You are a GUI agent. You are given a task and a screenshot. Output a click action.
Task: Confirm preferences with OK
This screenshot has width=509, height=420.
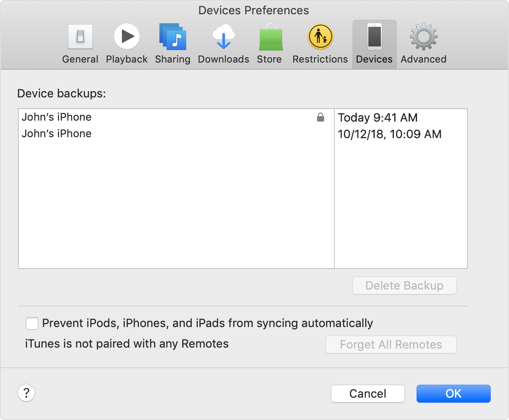pyautogui.click(x=454, y=394)
